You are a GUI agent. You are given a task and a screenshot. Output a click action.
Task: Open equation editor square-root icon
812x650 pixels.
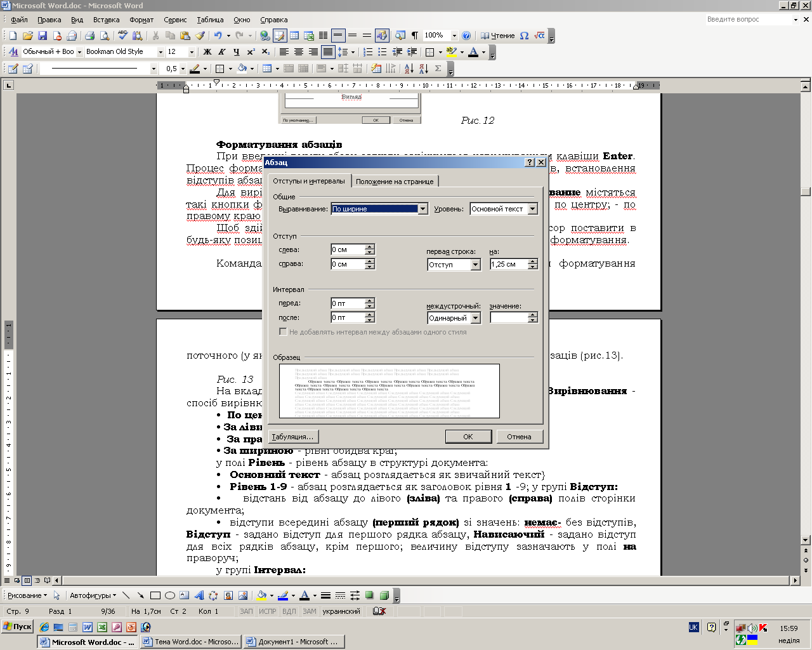(x=539, y=36)
